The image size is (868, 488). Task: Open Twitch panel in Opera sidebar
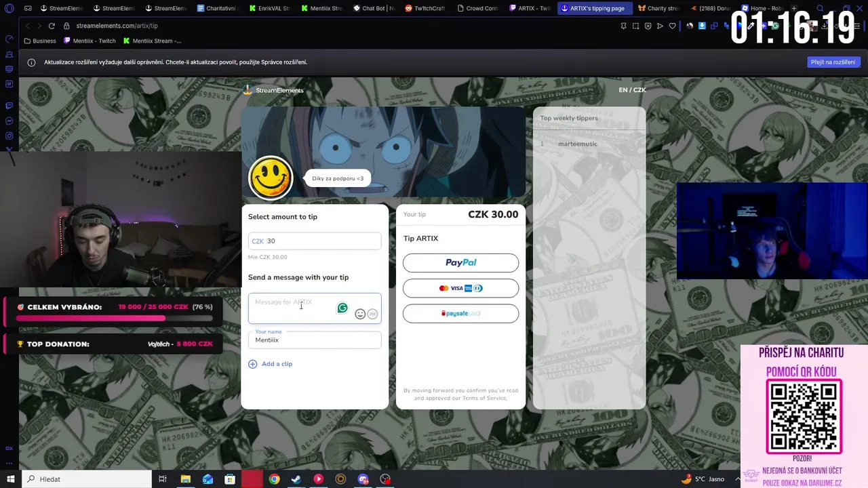click(9, 106)
